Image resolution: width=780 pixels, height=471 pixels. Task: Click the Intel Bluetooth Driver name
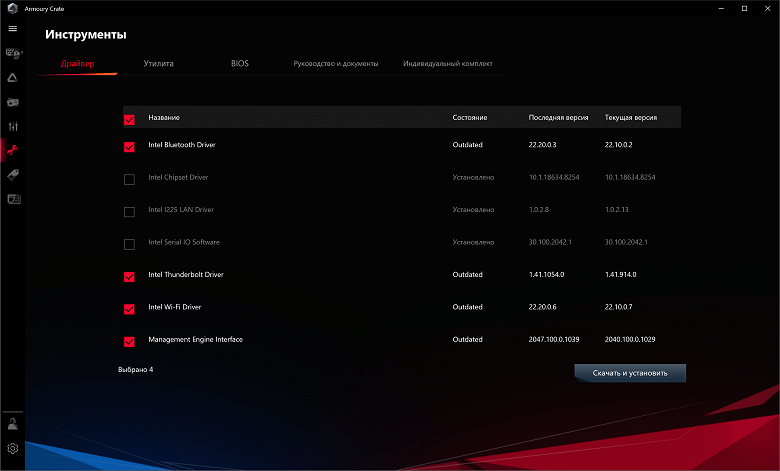[182, 145]
